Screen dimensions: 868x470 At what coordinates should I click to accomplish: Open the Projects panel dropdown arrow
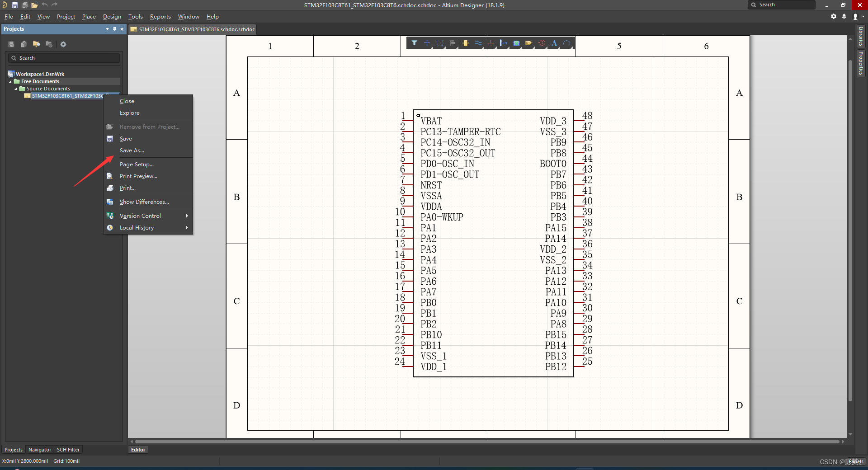(107, 29)
